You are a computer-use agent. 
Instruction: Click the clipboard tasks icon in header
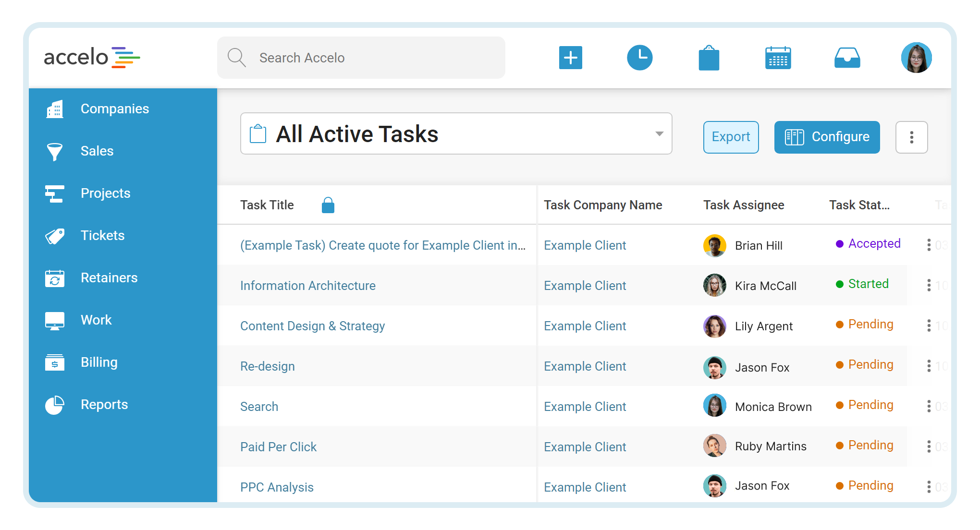point(709,58)
